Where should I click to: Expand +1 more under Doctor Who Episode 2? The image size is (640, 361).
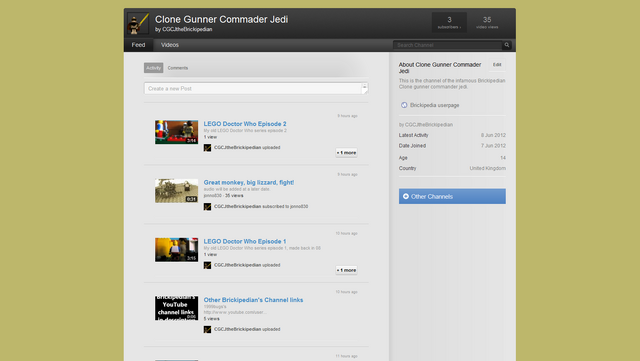(346, 153)
